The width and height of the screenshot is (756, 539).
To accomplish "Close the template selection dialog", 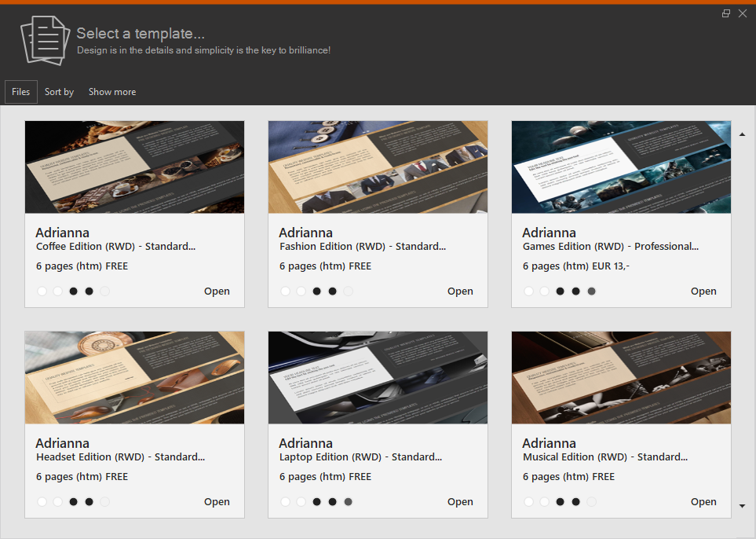I will (743, 13).
